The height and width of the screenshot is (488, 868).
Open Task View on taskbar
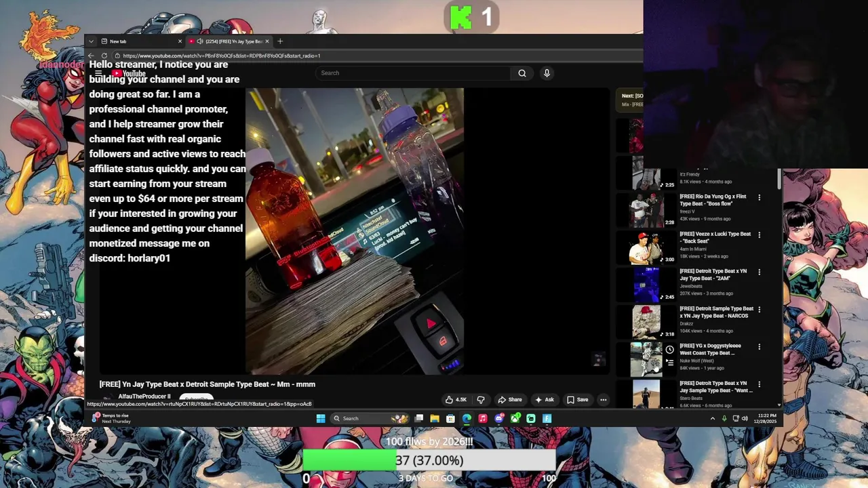[419, 418]
